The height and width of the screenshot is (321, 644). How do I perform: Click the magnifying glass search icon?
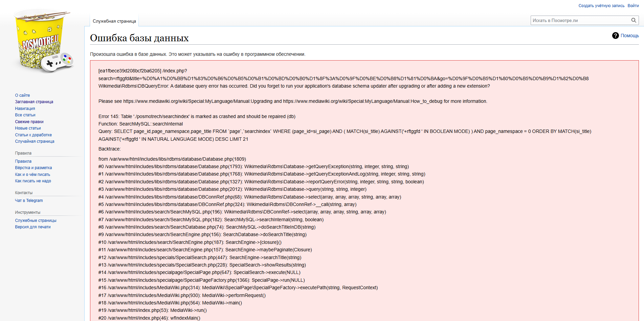pyautogui.click(x=634, y=20)
